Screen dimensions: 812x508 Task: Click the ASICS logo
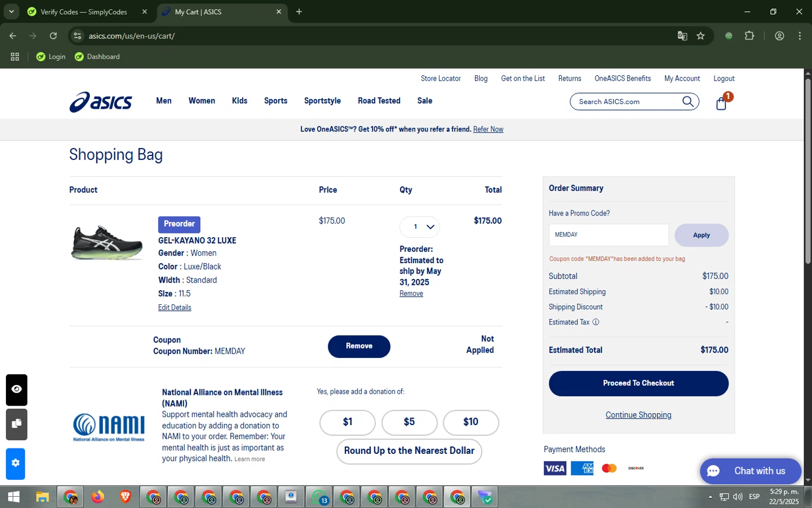click(x=101, y=102)
